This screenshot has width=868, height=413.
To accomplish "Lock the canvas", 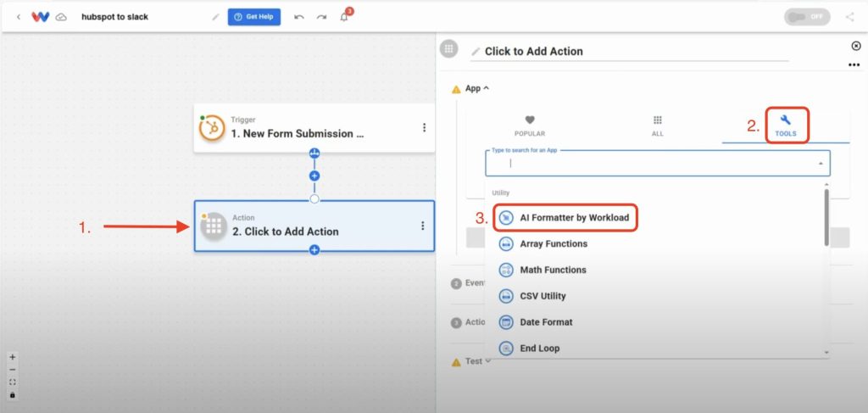I will coord(13,395).
